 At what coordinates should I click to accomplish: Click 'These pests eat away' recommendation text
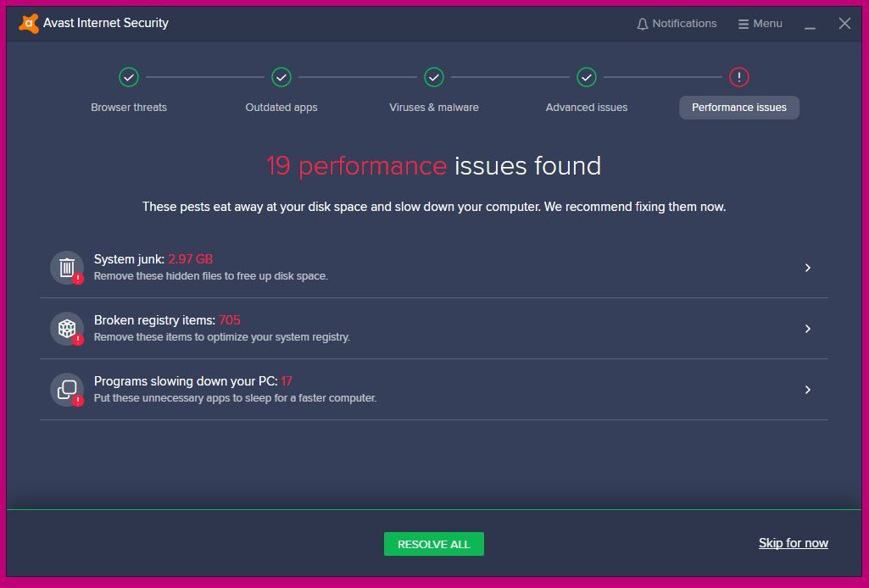[x=434, y=207]
